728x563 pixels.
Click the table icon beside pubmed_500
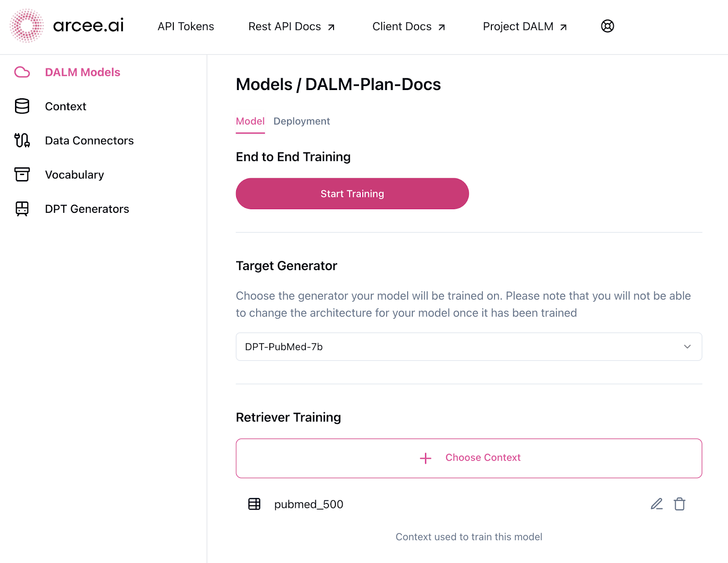[x=255, y=504]
